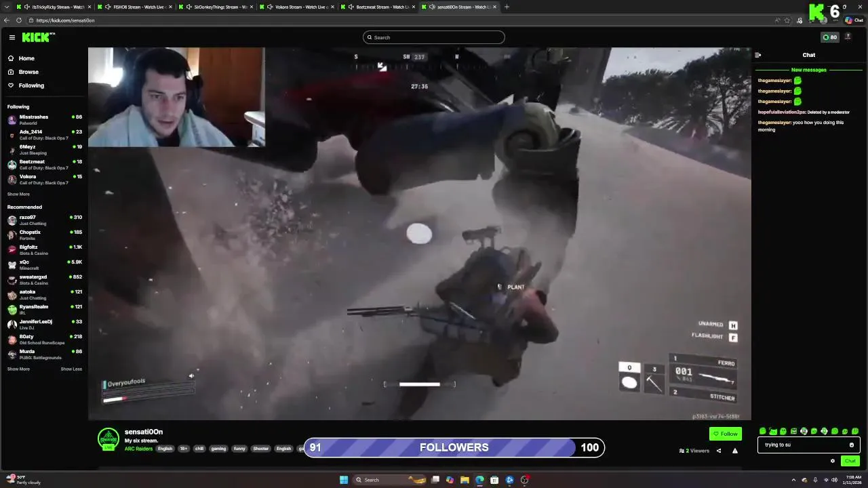Open B0aty recommended channel
Screen dimensions: 868x488
coord(44,340)
